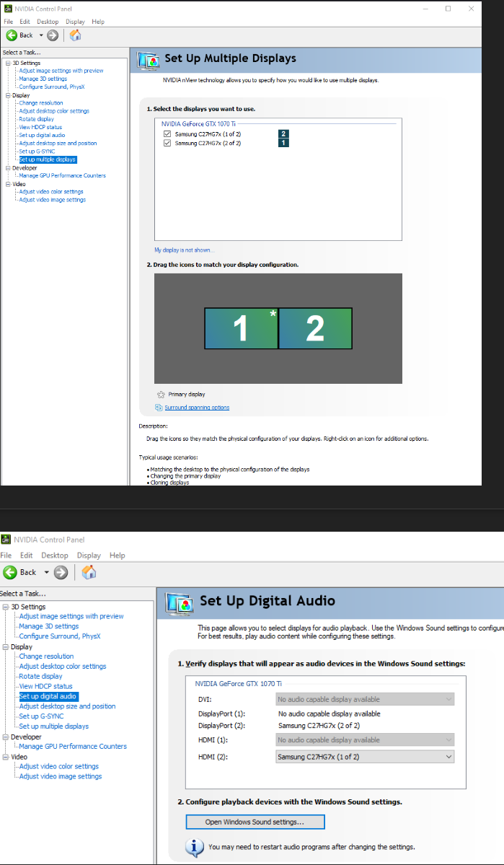Collapse Video node in Digital Audio window tree
This screenshot has width=504, height=865.
6,757
